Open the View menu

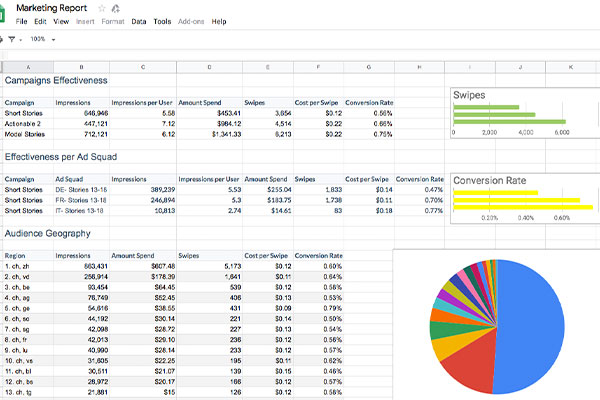click(62, 21)
